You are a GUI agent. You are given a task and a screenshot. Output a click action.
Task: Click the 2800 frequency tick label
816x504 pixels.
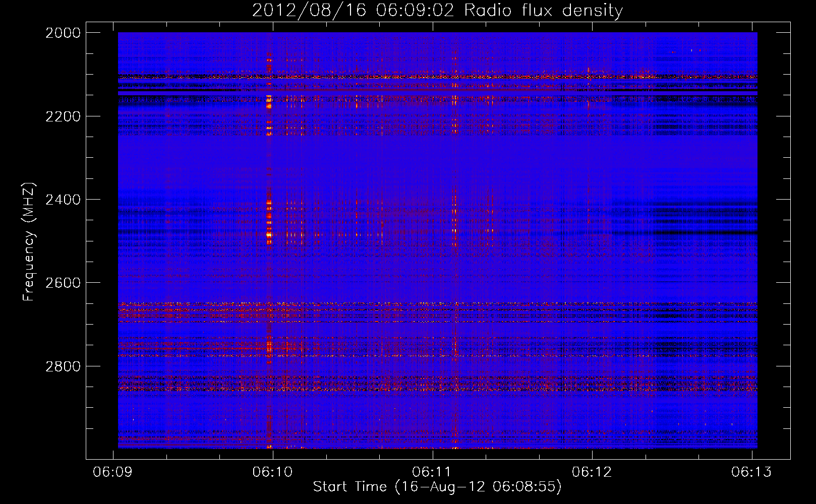[63, 366]
